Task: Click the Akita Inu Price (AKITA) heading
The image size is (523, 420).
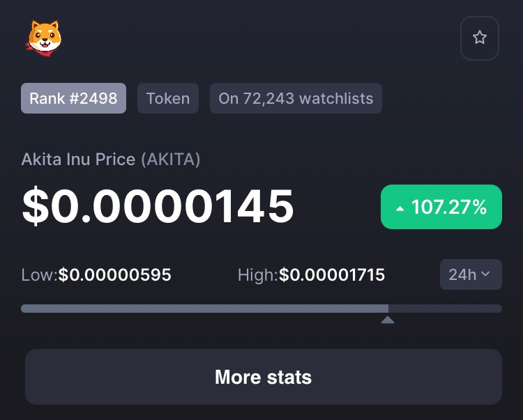Action: tap(111, 160)
